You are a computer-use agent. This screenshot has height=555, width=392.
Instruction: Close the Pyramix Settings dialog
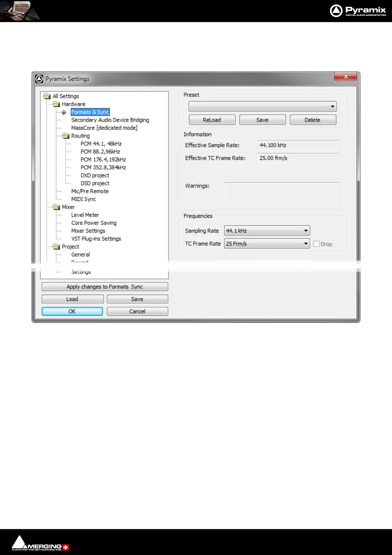click(346, 76)
